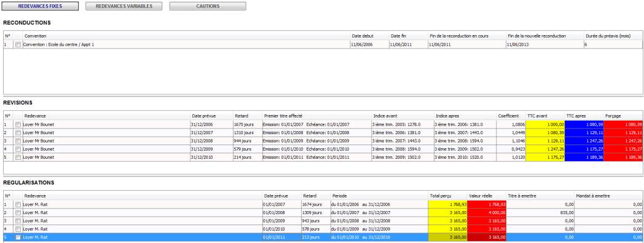Check the regularisation row dated 01/01/2008
The height and width of the screenshot is (243, 644).
(x=18, y=213)
